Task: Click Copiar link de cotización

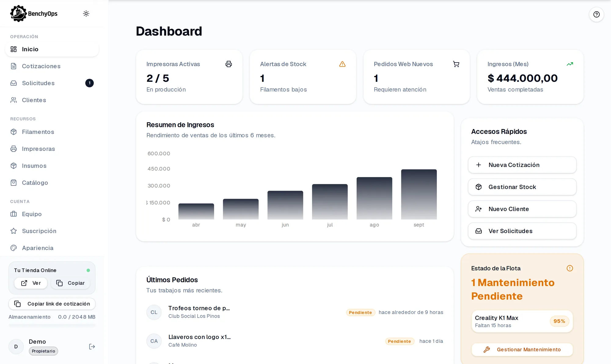Action: coord(52,304)
